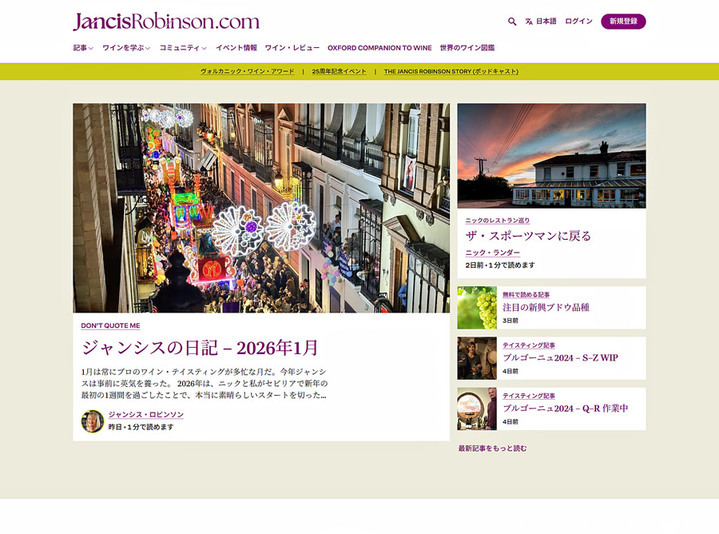Click the JancisRobinson.com logo
Viewport: 719px width, 534px height.
pos(166,21)
